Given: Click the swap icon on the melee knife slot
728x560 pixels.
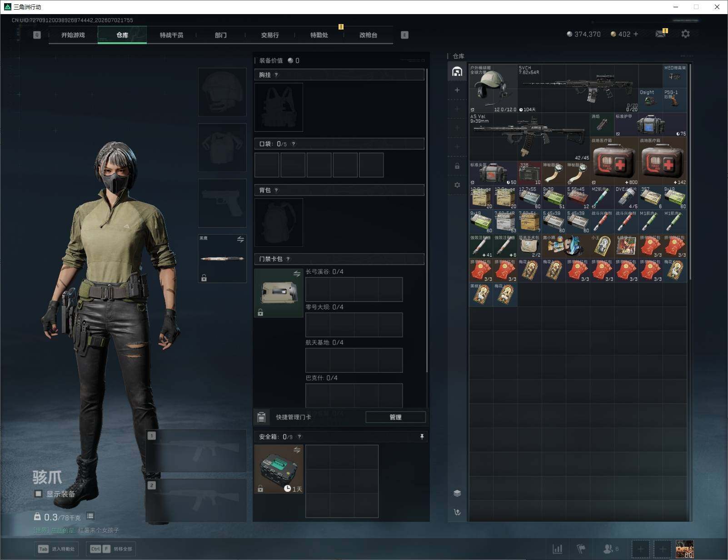Looking at the screenshot, I should pyautogui.click(x=240, y=240).
